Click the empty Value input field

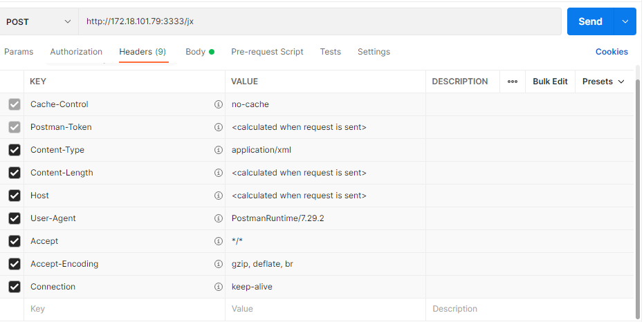click(325, 309)
